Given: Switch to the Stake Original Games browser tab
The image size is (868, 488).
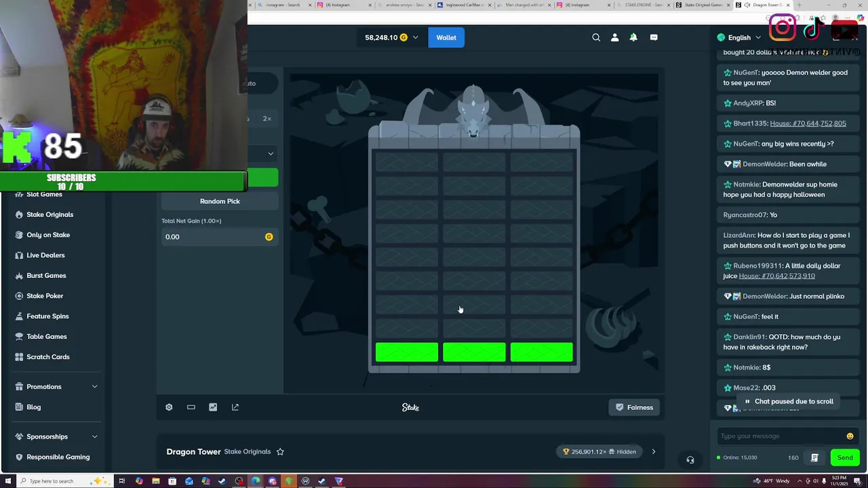Looking at the screenshot, I should [704, 5].
